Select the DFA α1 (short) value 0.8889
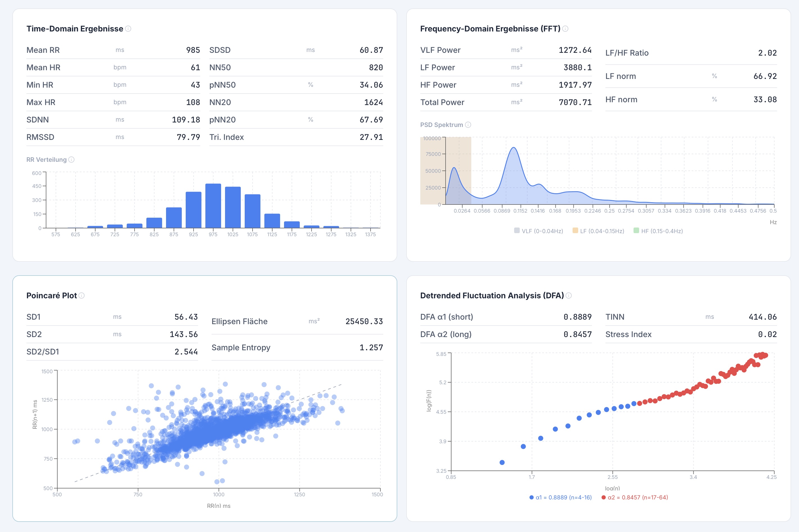The width and height of the screenshot is (799, 532). click(x=578, y=317)
